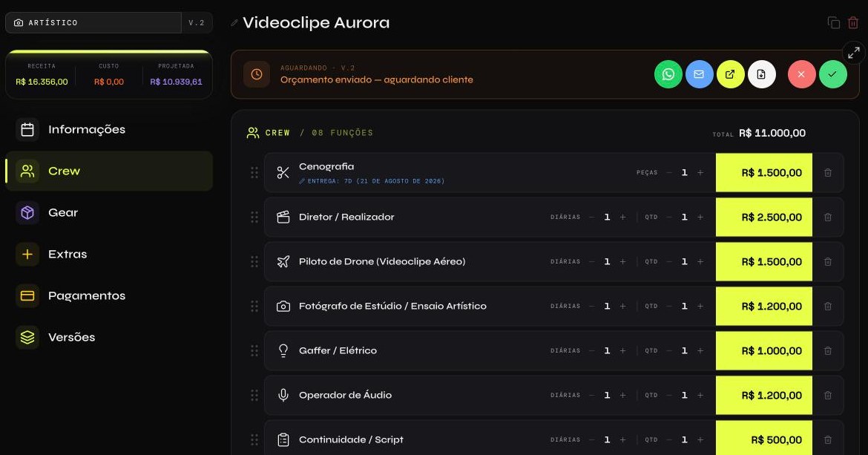The image size is (868, 455).
Task: Edit Diretor price R$ 2.500,00
Action: (x=764, y=217)
